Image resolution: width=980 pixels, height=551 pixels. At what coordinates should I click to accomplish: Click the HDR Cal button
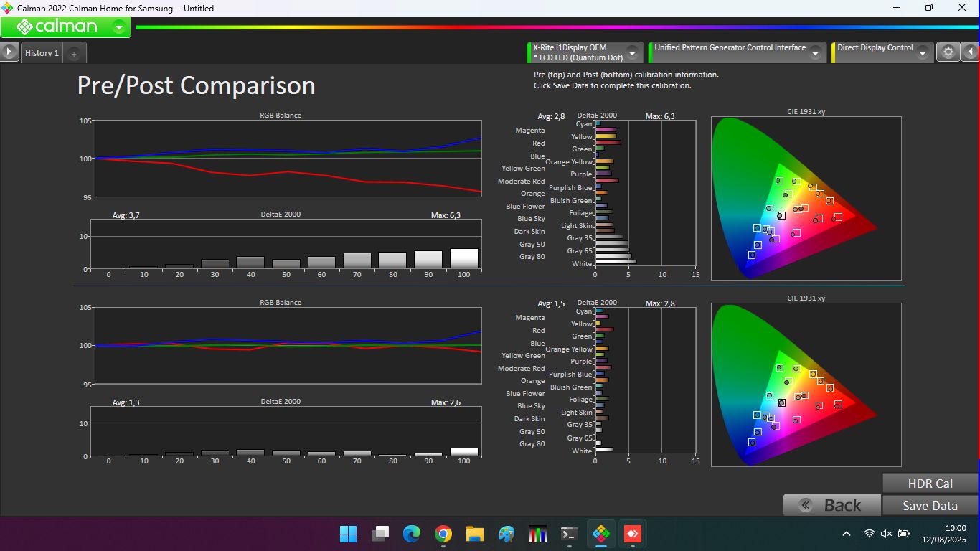pos(929,484)
